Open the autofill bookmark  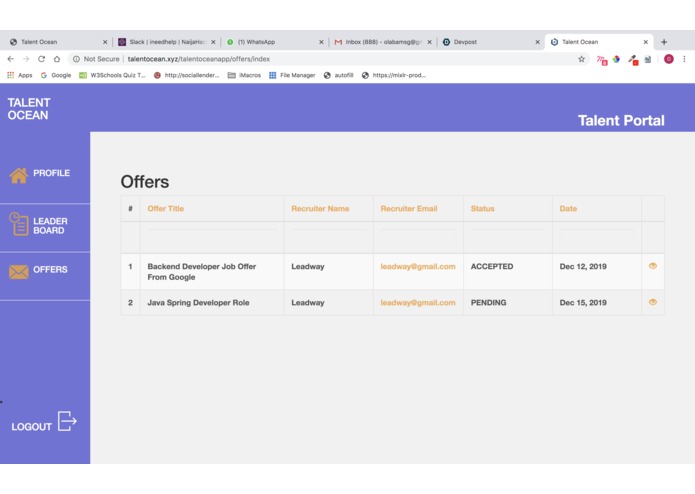[339, 75]
